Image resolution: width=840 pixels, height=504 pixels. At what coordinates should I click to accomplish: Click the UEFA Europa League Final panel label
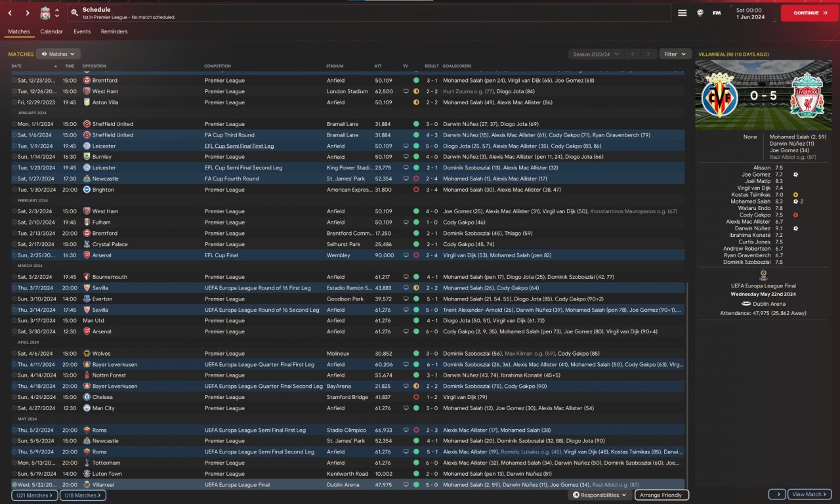point(763,285)
